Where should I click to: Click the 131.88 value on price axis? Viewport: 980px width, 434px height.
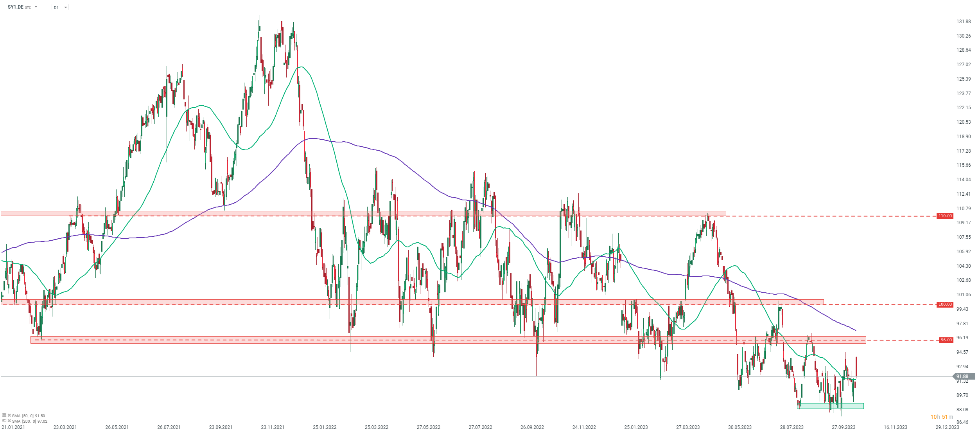click(963, 22)
